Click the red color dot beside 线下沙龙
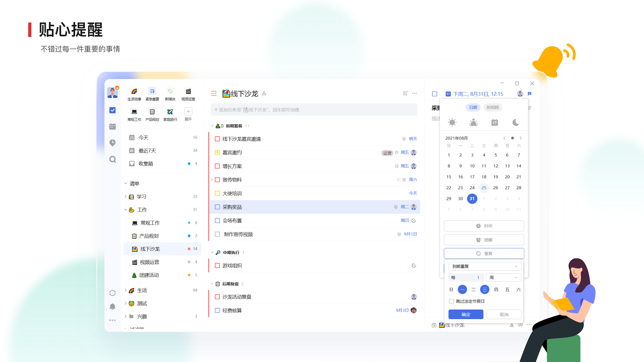Image resolution: width=644 pixels, height=362 pixels. [189, 249]
